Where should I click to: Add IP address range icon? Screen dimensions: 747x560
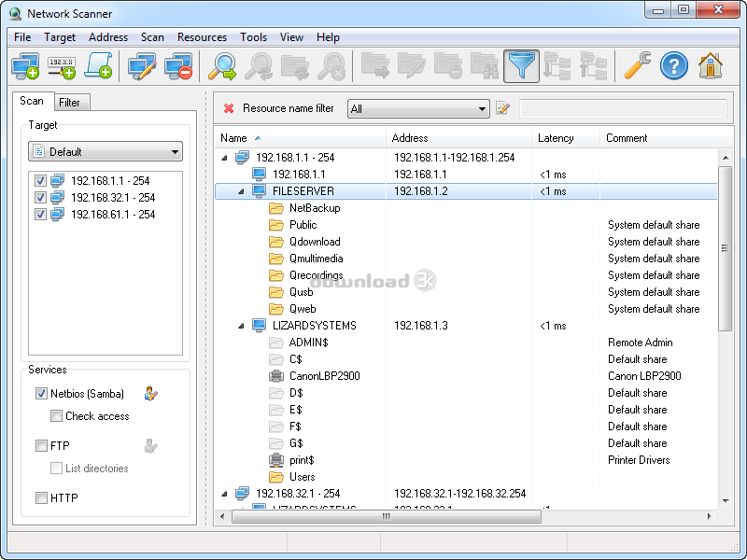62,66
